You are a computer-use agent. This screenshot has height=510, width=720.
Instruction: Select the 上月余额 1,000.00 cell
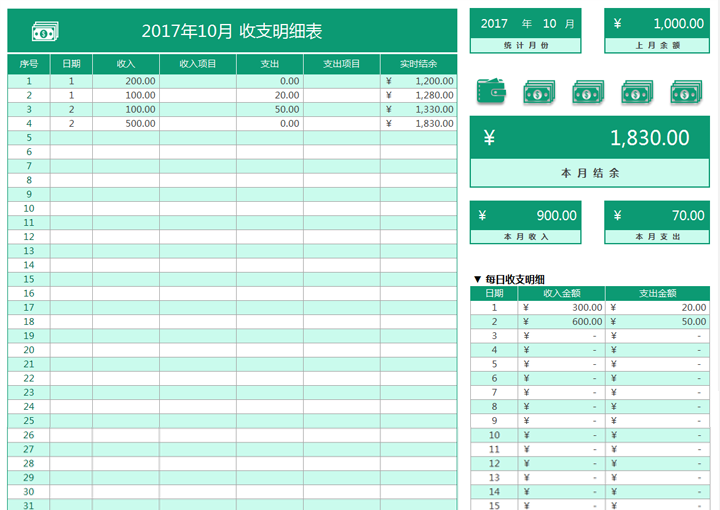pyautogui.click(x=659, y=24)
